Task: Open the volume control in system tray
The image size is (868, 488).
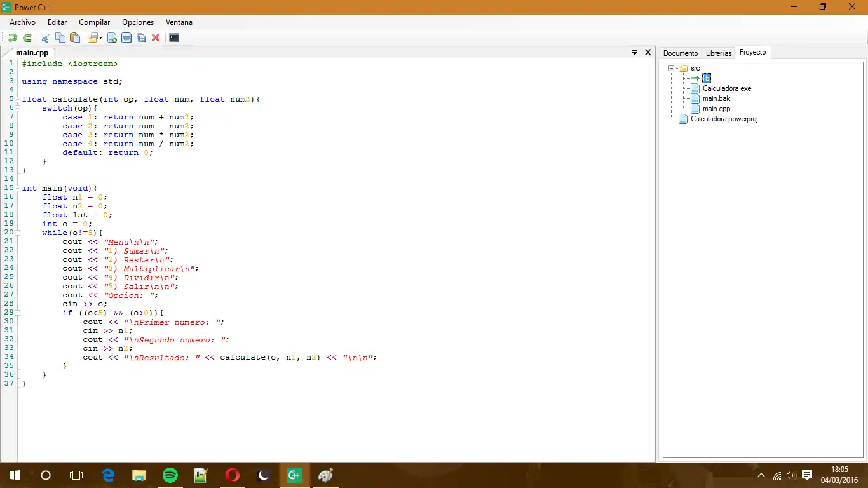Action: point(791,475)
